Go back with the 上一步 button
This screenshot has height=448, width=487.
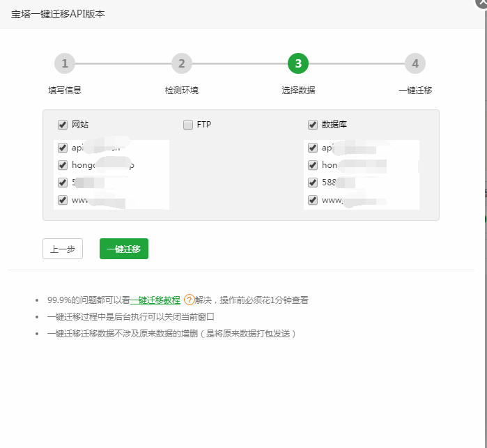63,249
